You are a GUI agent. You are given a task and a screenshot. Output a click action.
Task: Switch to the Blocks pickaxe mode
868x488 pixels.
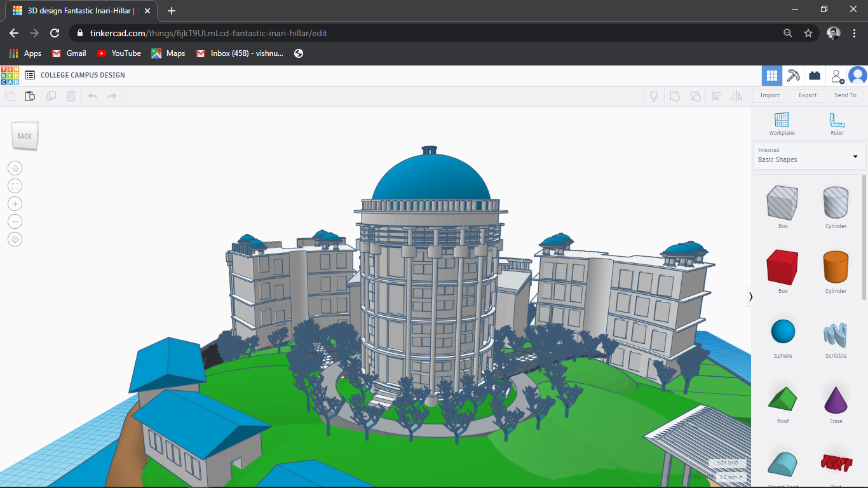pos(793,76)
